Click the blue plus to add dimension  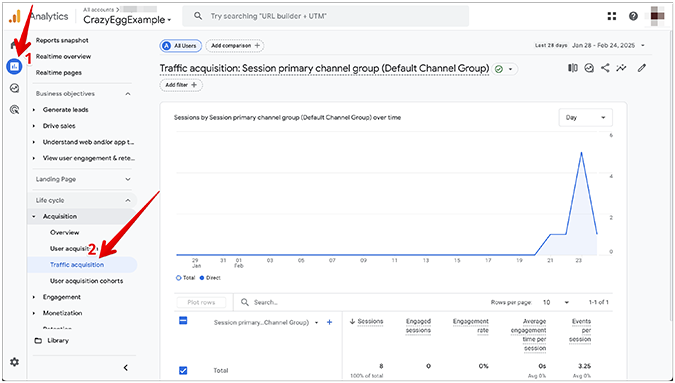click(330, 322)
